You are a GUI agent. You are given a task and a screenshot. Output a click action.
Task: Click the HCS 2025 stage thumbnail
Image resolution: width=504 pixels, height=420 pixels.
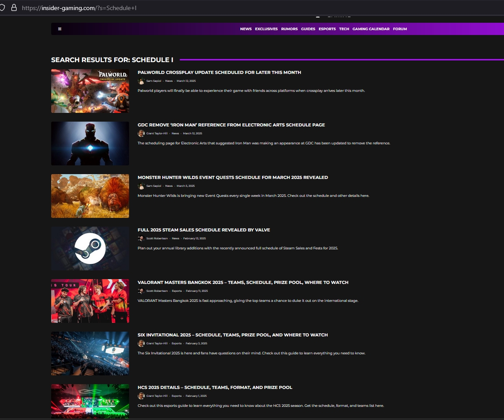point(90,401)
